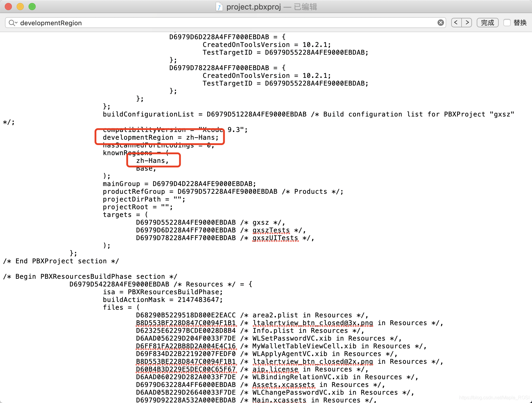Minimize the window with yellow button

[20, 7]
